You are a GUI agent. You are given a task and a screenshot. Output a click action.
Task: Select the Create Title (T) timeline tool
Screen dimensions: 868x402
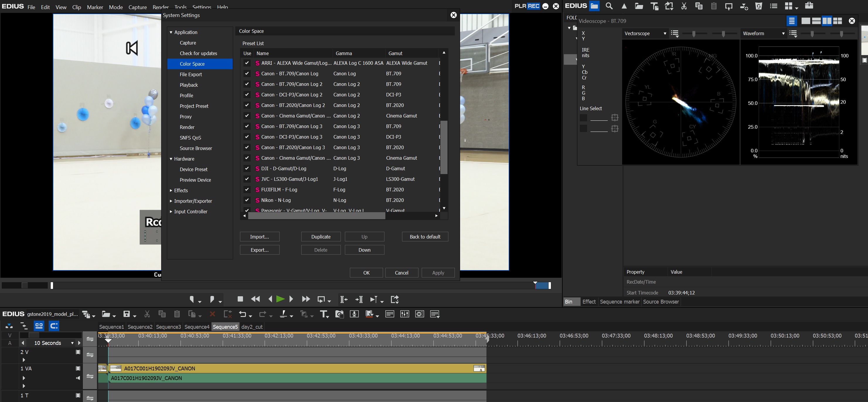click(324, 314)
